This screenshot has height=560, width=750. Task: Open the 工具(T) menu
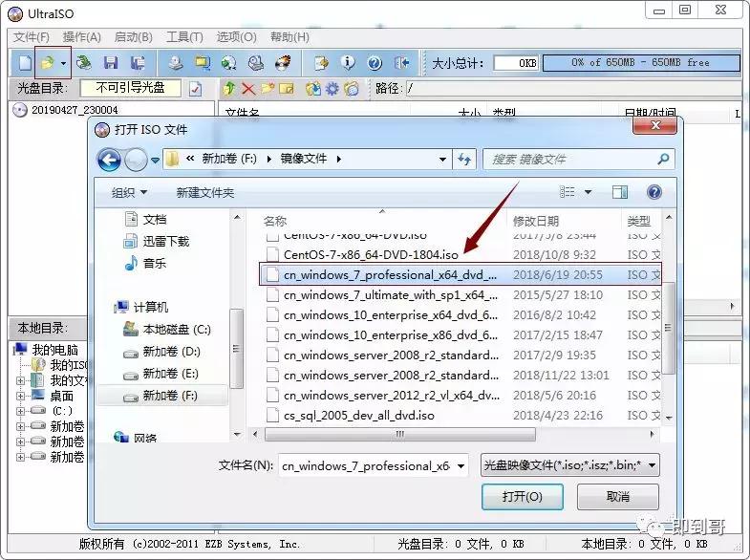[x=184, y=37]
